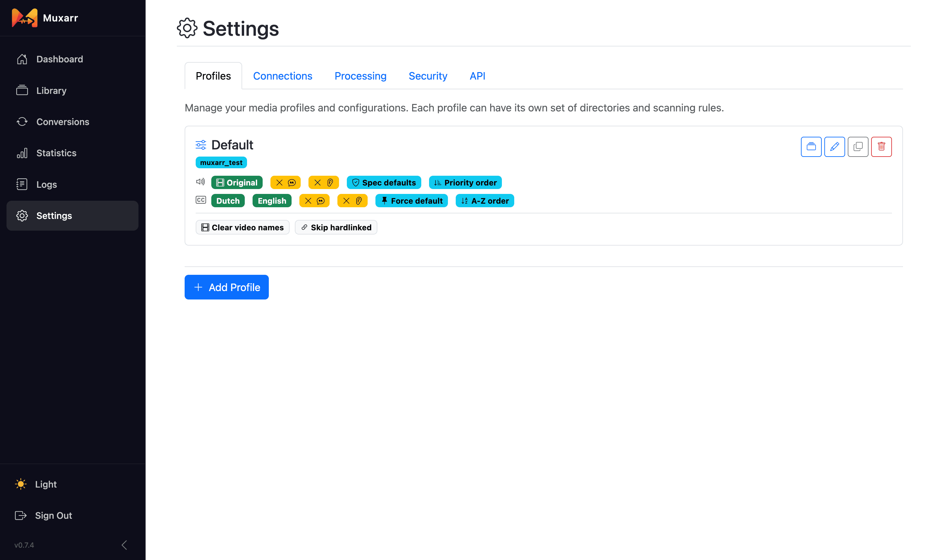942x560 pixels.
Task: Click the English subtitle badge
Action: coord(272,201)
